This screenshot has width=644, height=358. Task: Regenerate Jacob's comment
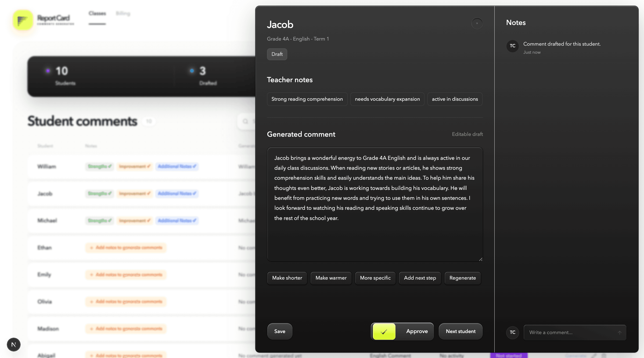pyautogui.click(x=462, y=278)
